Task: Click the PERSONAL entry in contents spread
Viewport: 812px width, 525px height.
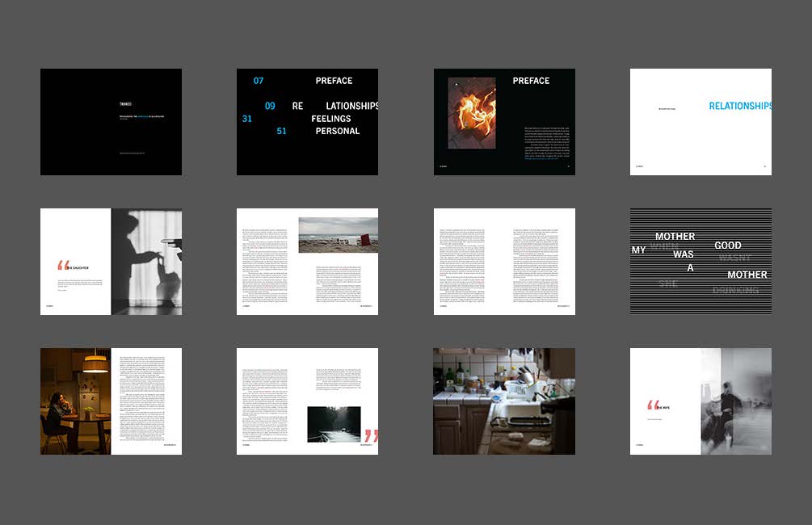Action: 337,131
